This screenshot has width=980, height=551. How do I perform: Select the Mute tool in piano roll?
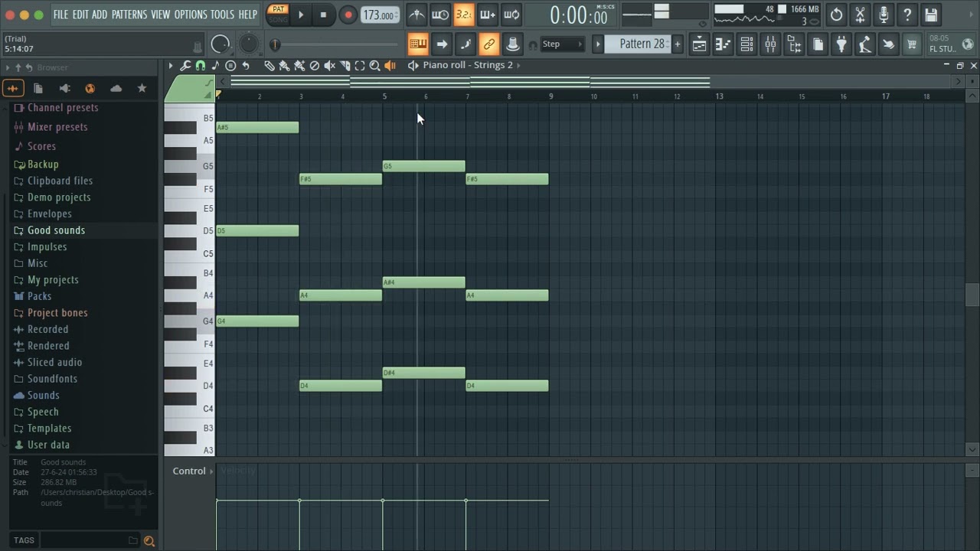(x=329, y=66)
